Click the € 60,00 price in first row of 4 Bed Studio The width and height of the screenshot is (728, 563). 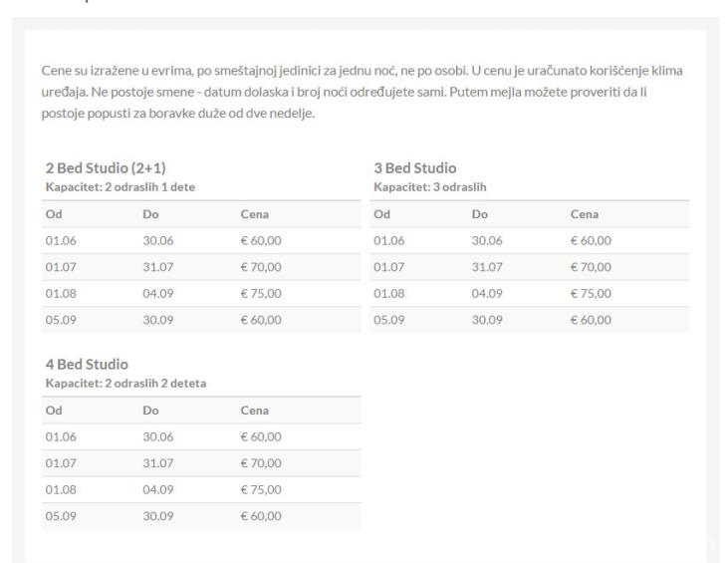coord(261,436)
